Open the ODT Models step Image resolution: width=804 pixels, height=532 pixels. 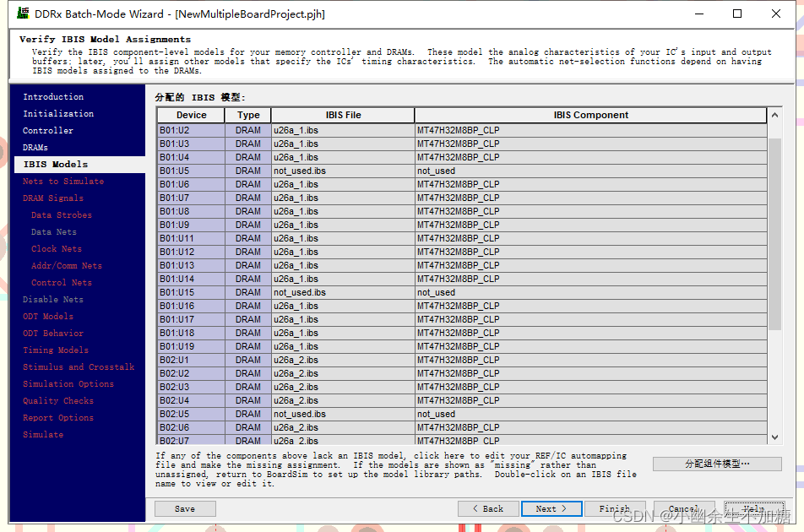pos(48,317)
